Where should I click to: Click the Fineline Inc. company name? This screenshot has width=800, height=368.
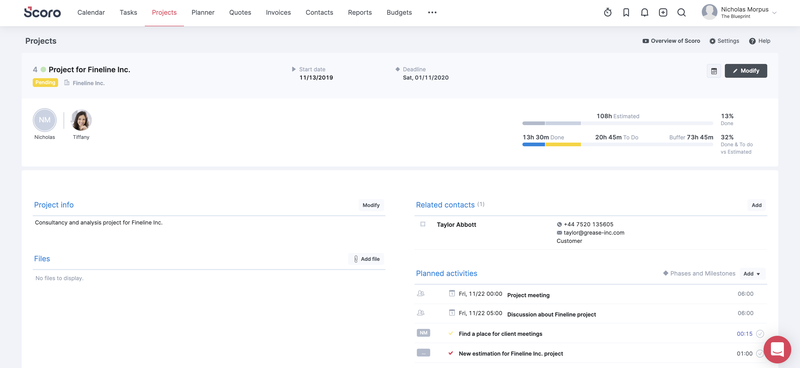coord(89,83)
